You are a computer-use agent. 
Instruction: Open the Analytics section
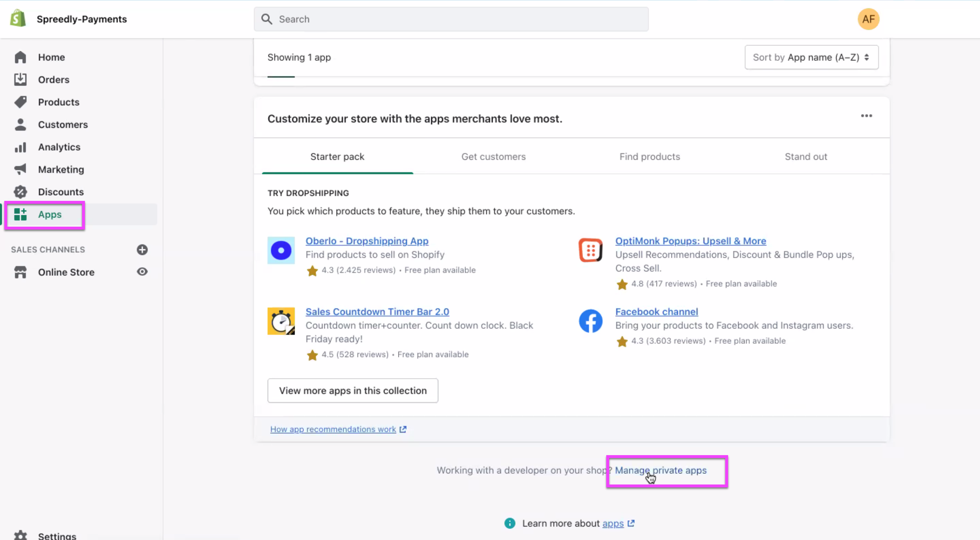[59, 147]
